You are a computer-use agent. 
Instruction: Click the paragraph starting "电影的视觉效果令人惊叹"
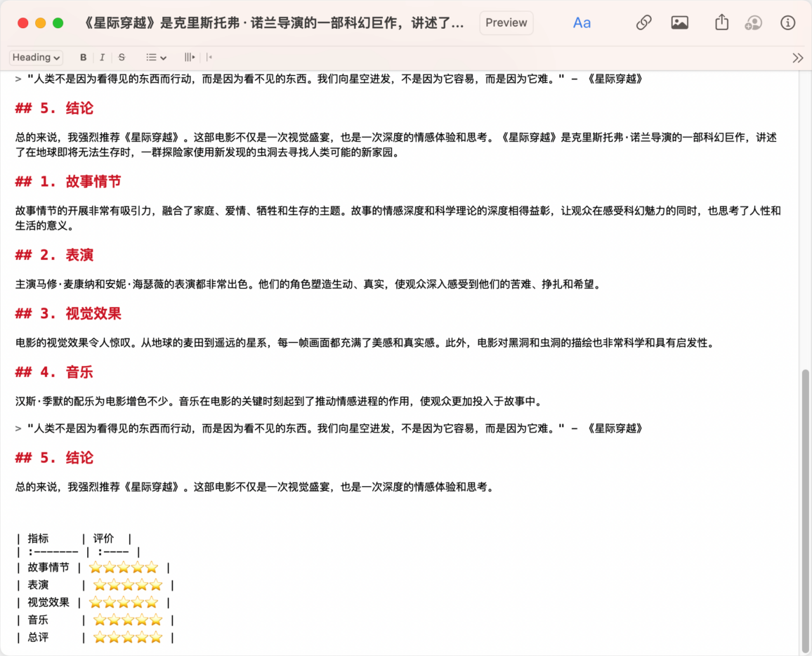click(366, 343)
